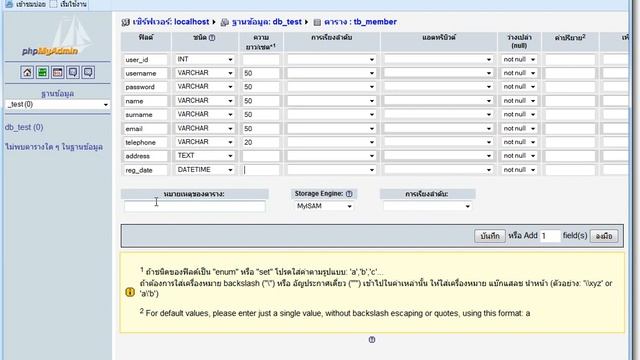The width and height of the screenshot is (640, 360).
Task: Click the Add field(s) number input
Action: click(550, 236)
